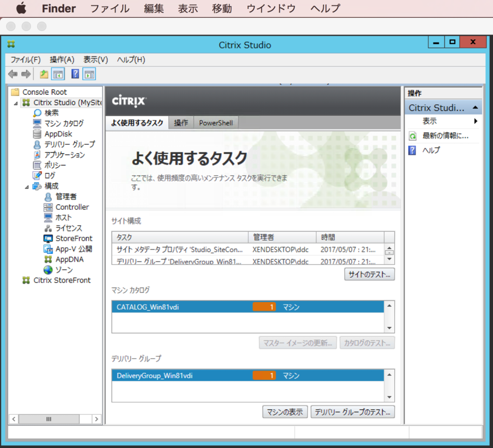The width and height of the screenshot is (493, 448).
Task: Open ライセンス node in tree
Action: [x=68, y=228]
